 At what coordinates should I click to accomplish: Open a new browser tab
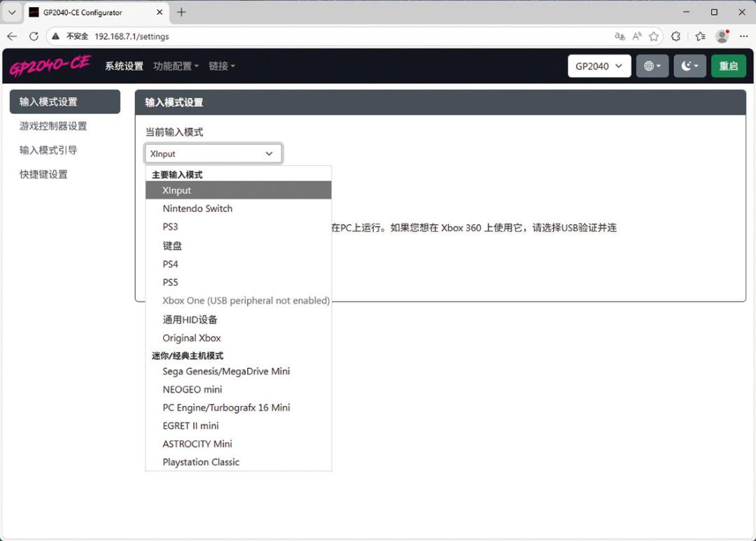click(x=181, y=12)
